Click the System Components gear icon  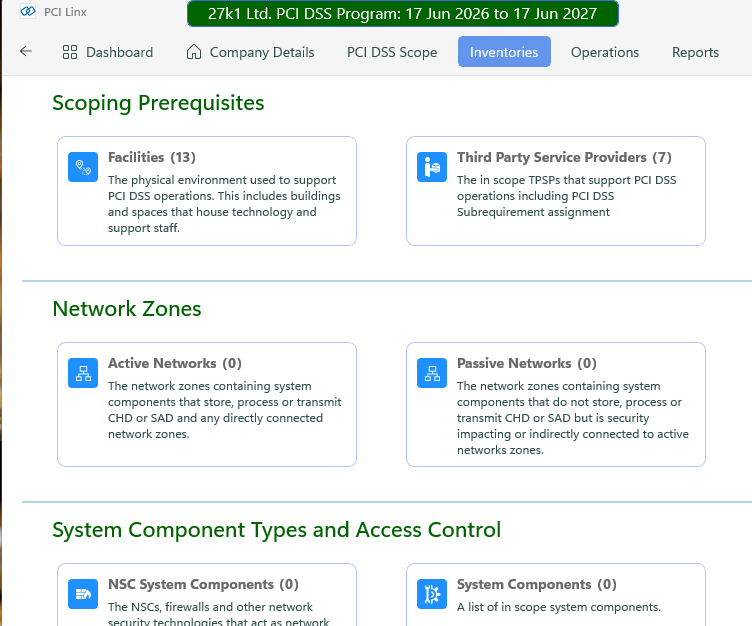click(432, 594)
